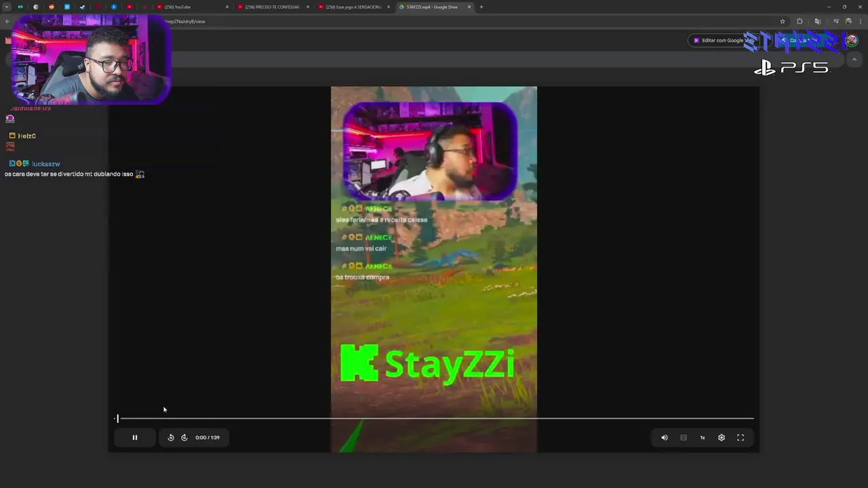Skip video forward ten seconds
Image resolution: width=868 pixels, height=488 pixels.
184,437
